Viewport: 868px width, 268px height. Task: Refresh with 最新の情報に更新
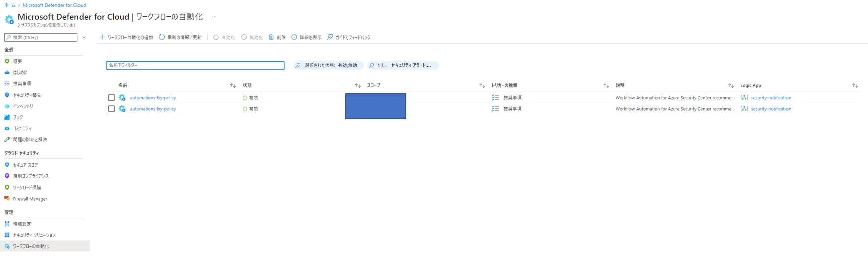(180, 37)
